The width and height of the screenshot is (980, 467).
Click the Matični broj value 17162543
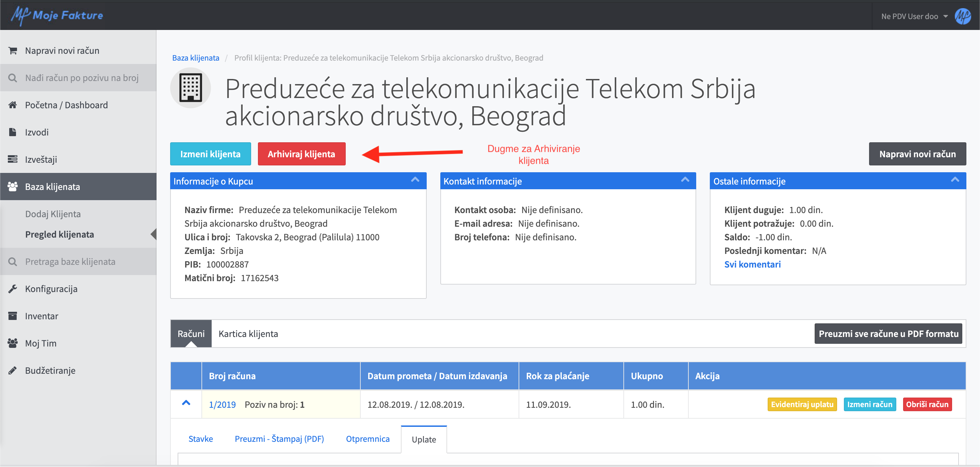click(259, 278)
